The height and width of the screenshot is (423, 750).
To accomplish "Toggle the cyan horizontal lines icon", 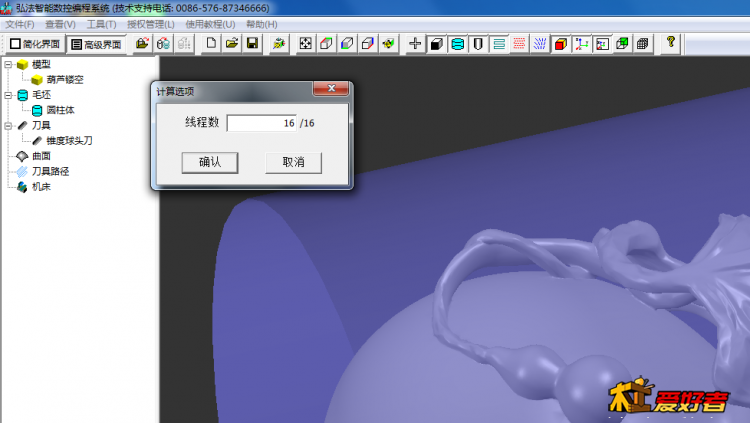I will pos(498,44).
